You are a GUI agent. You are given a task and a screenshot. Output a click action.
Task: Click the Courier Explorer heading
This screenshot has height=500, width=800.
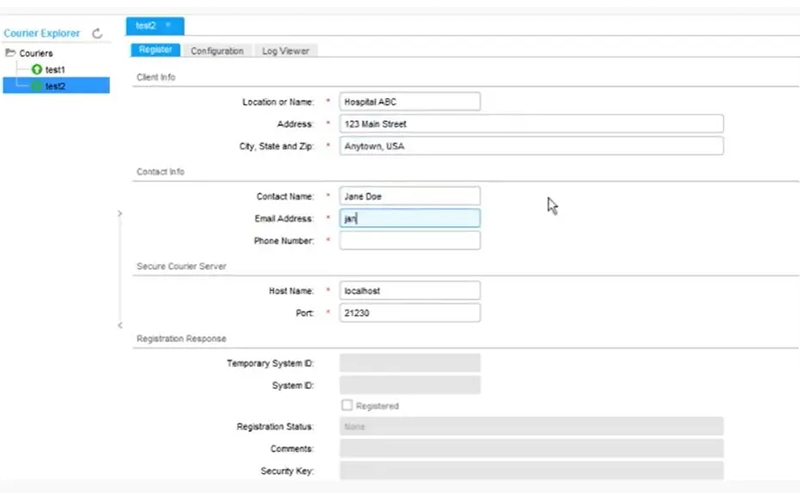(x=42, y=33)
